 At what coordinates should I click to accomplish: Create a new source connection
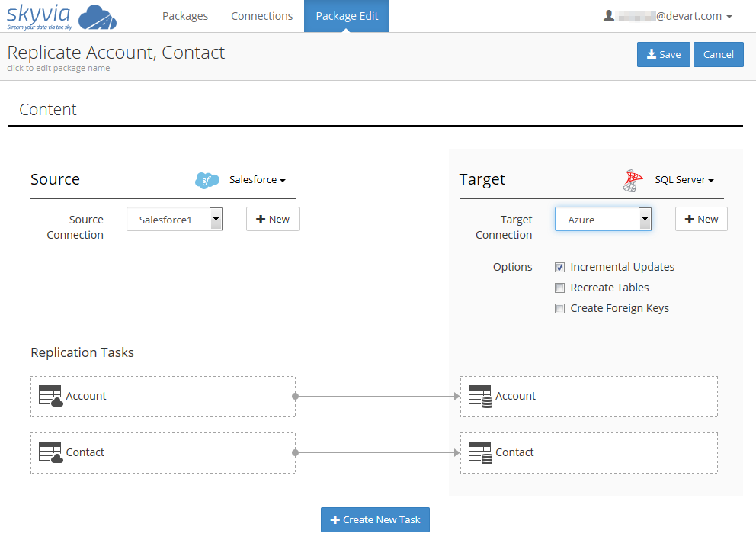(272, 219)
